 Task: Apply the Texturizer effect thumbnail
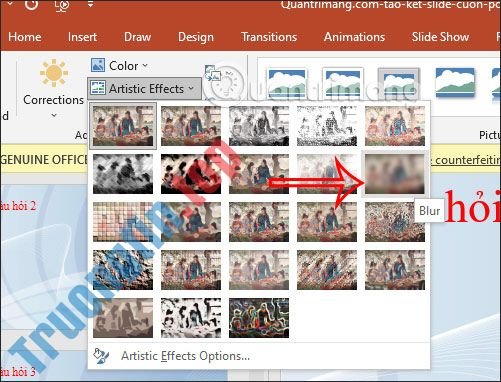(191, 270)
